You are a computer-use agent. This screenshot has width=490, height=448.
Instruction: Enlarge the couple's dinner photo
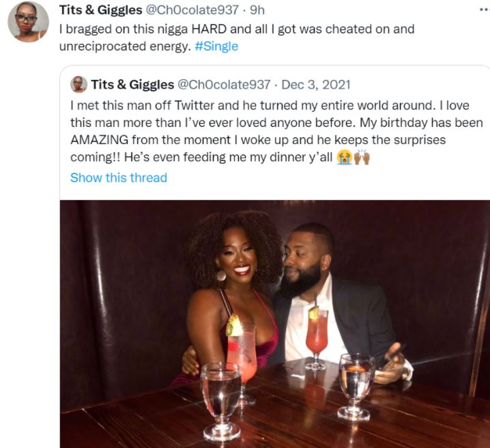pyautogui.click(x=273, y=321)
